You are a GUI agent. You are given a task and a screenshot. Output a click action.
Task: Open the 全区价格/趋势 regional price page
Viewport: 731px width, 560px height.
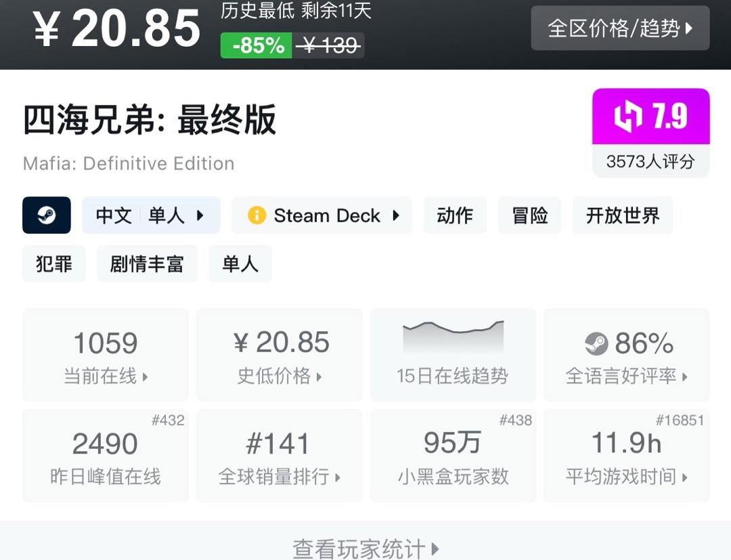(620, 28)
